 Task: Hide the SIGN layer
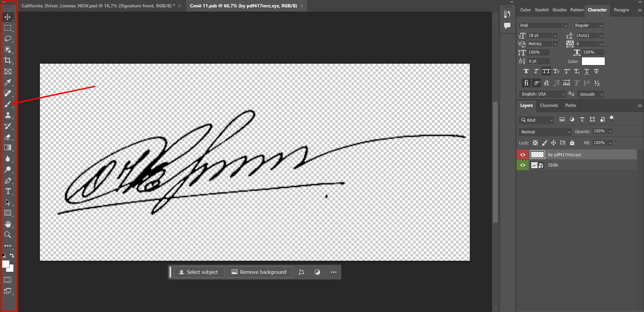click(523, 165)
